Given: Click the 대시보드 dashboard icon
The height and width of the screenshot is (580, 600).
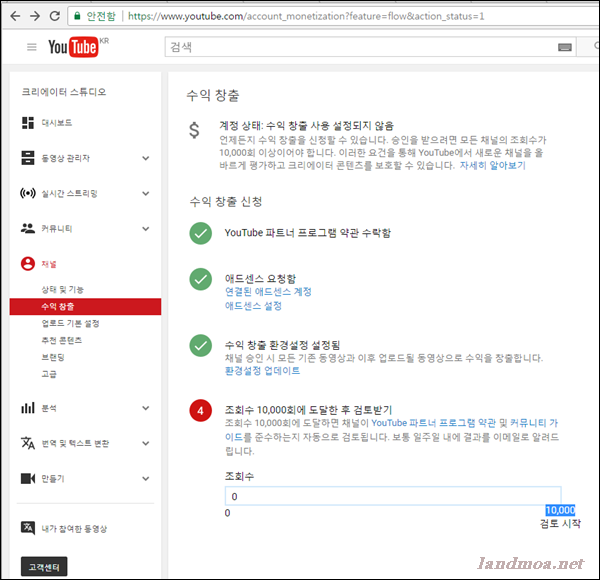Looking at the screenshot, I should click(28, 123).
